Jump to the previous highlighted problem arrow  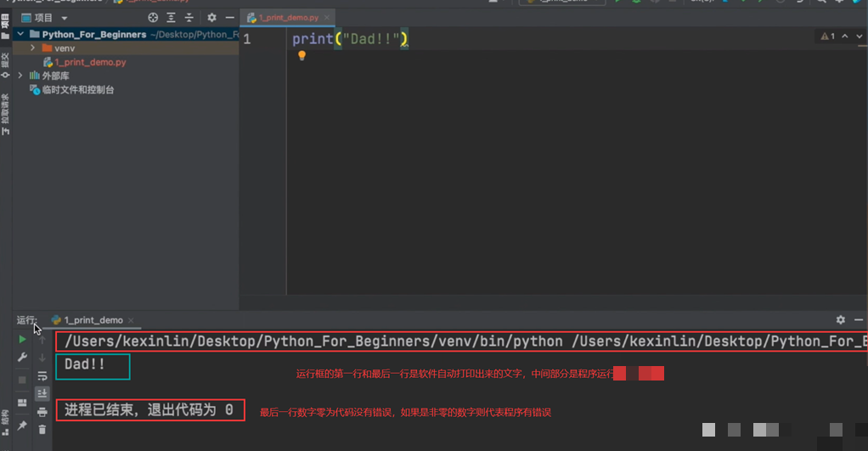tap(845, 36)
